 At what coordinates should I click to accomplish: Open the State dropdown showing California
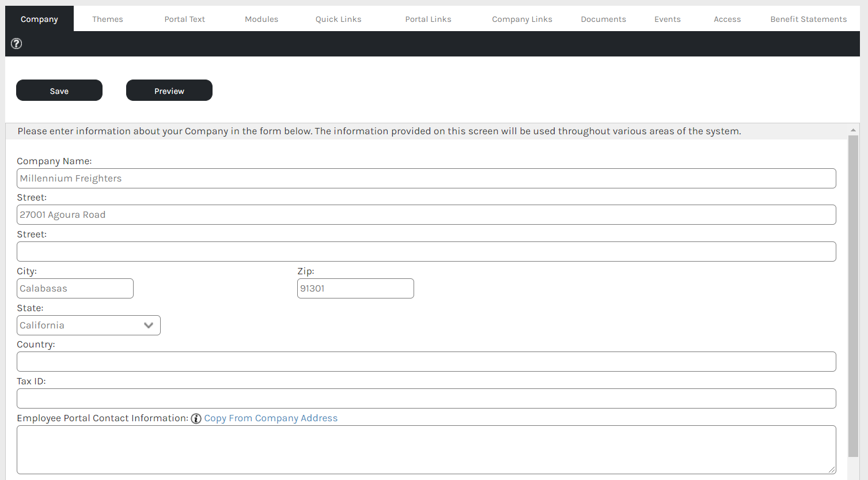(x=89, y=325)
